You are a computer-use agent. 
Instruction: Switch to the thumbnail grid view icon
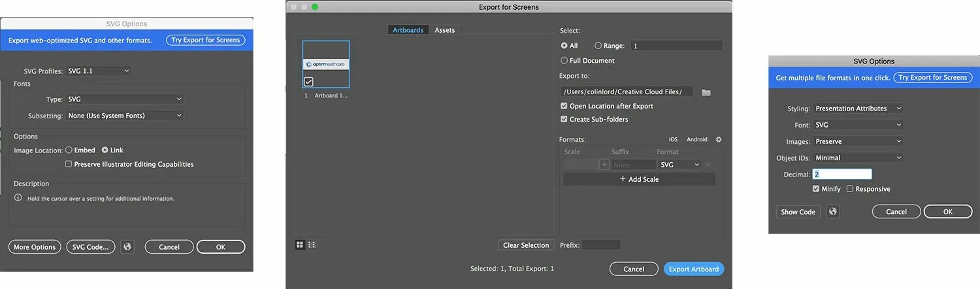click(x=300, y=245)
